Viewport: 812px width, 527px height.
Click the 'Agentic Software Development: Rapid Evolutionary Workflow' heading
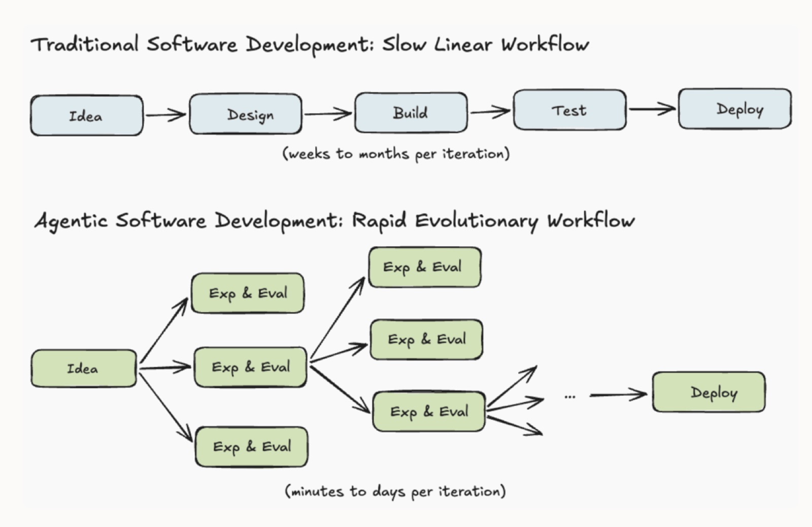coord(334,221)
